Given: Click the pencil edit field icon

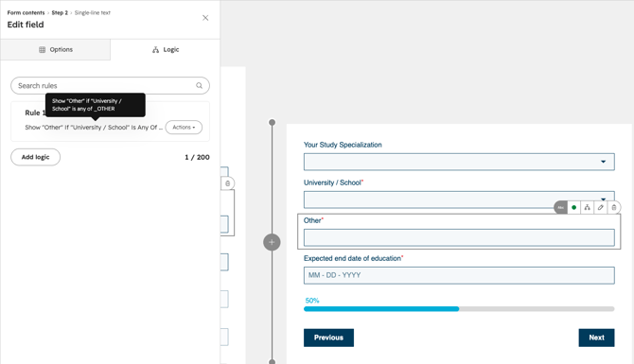Looking at the screenshot, I should tap(601, 208).
